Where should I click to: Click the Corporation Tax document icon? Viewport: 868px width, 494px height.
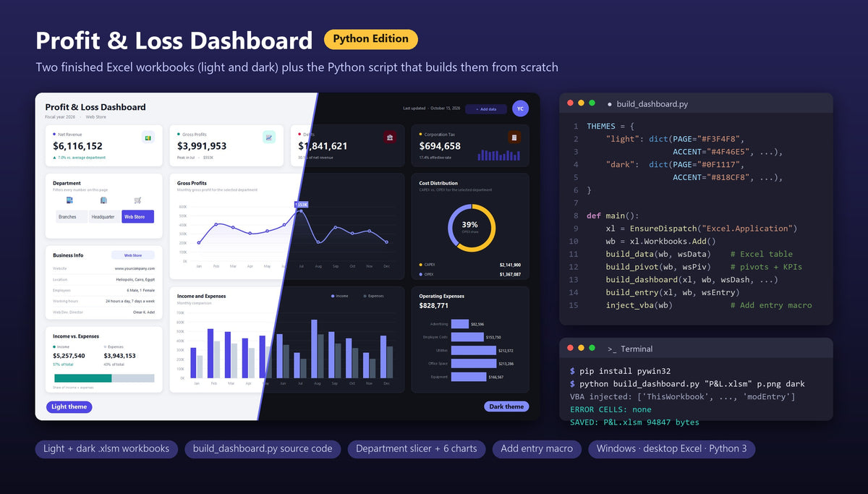pos(514,137)
